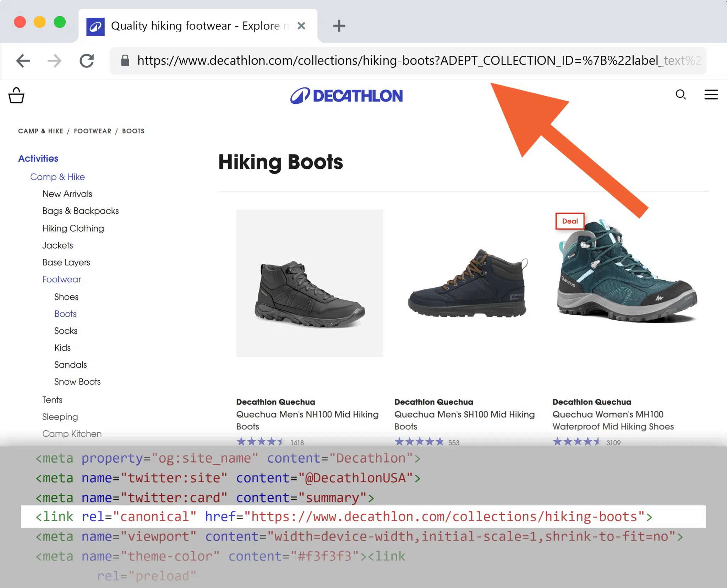Select Boots subcategory in sidebar
Image resolution: width=727 pixels, height=588 pixels.
click(x=65, y=314)
